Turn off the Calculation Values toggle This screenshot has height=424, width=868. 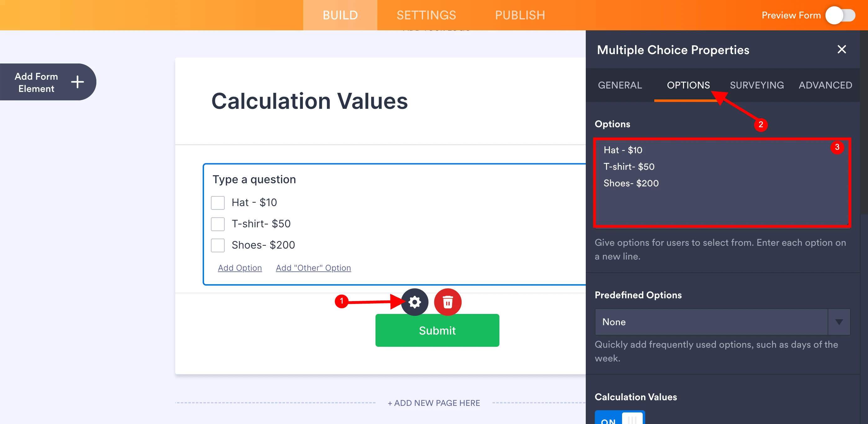[620, 419]
